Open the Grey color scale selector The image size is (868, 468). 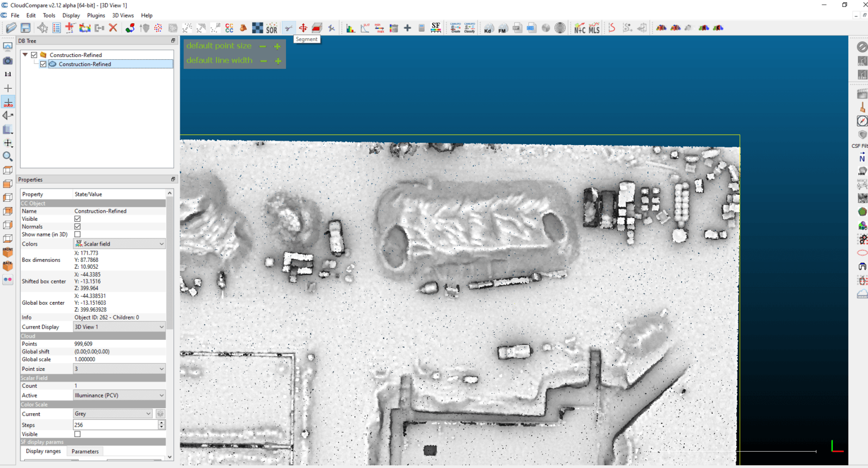(112, 414)
